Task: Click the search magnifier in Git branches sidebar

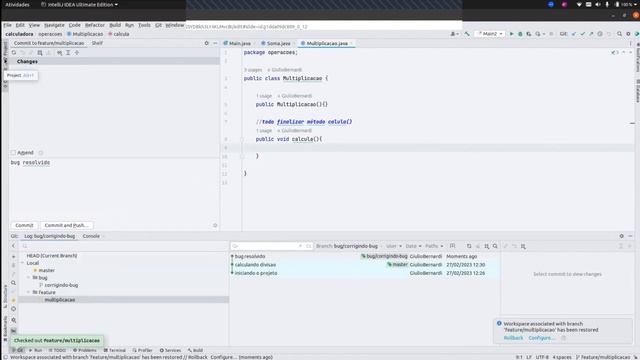Action: pyautogui.click(x=13, y=283)
